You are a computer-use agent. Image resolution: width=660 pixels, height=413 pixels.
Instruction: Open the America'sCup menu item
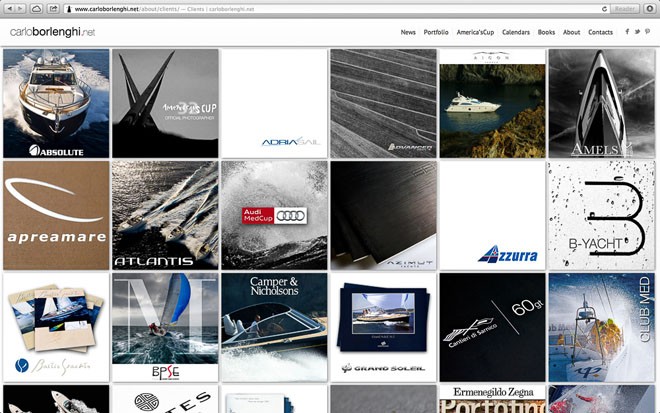coord(475,32)
